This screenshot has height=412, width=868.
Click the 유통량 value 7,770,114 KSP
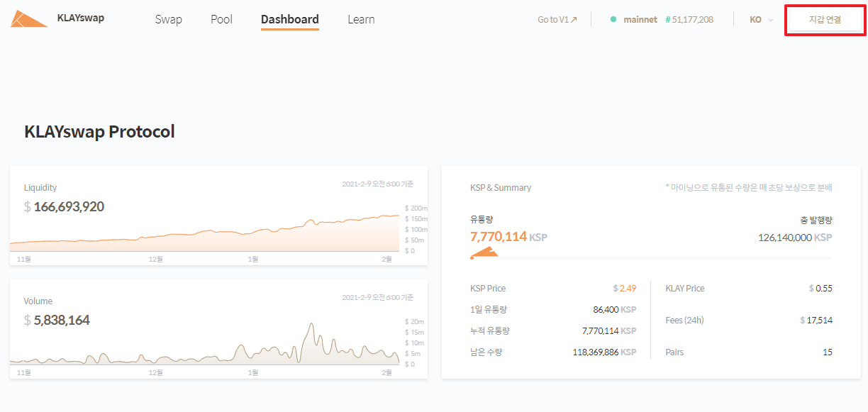[x=508, y=237]
